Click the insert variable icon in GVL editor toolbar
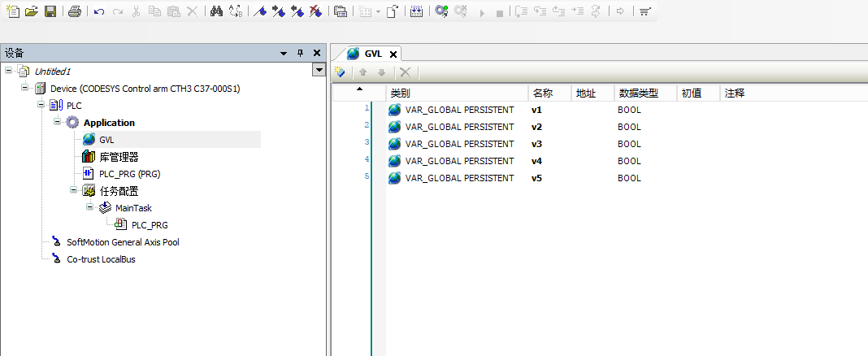Viewport: 868px width, 356px height. pyautogui.click(x=341, y=72)
